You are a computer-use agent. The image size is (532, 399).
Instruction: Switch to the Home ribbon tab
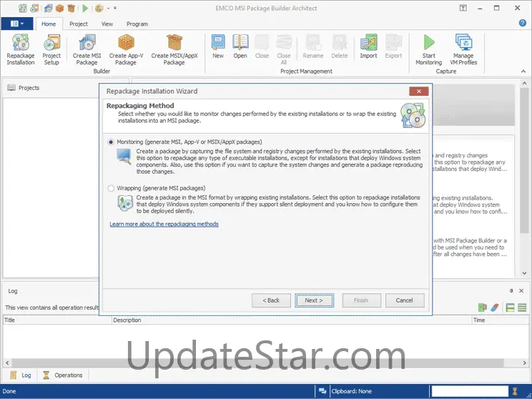49,24
